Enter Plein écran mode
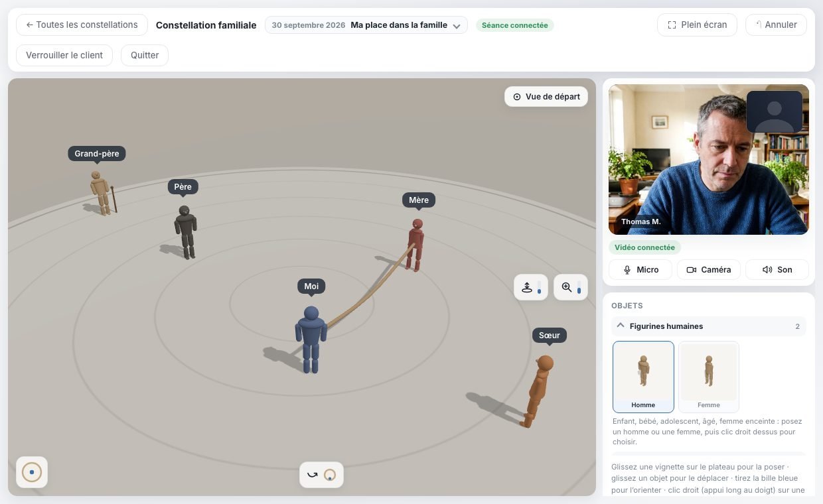The height and width of the screenshot is (504, 823). 697,25
